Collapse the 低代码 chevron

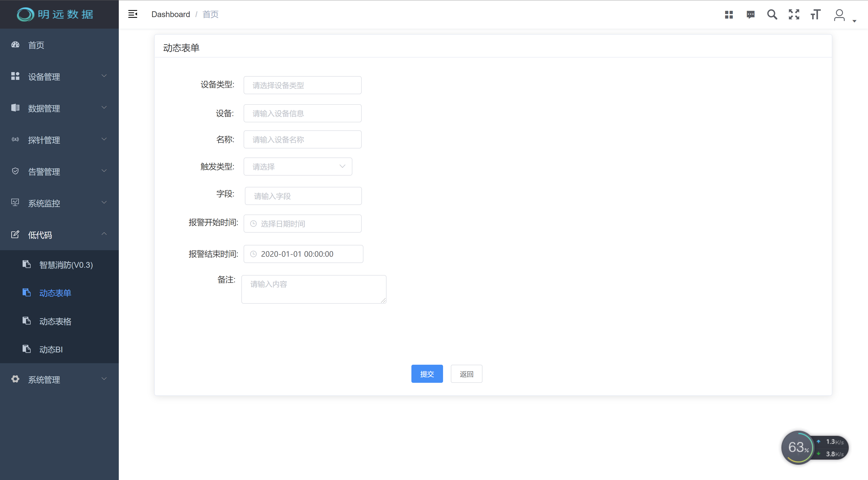click(104, 234)
